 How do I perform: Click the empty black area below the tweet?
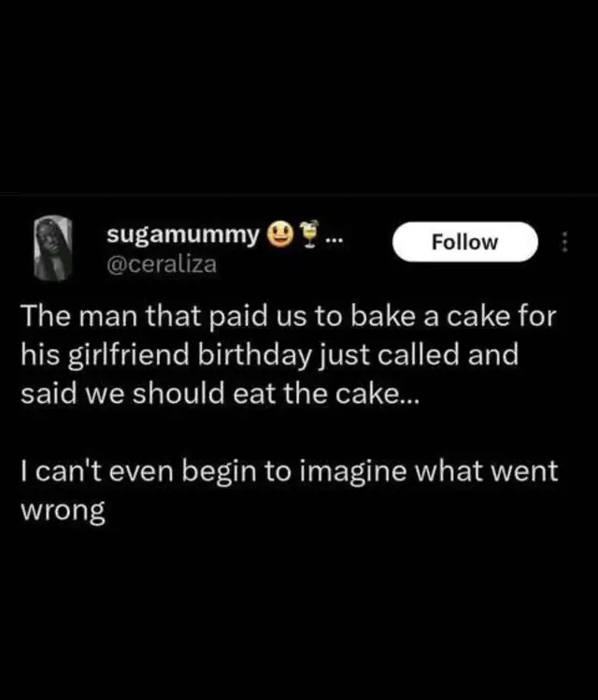pyautogui.click(x=299, y=616)
